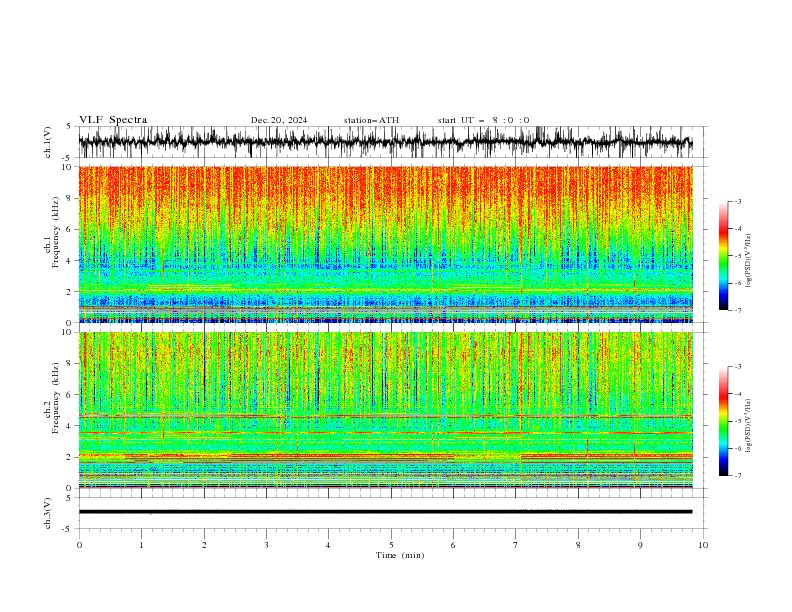
Task: Click the "5" tick on ch.1(V) axis
Action: (68, 126)
